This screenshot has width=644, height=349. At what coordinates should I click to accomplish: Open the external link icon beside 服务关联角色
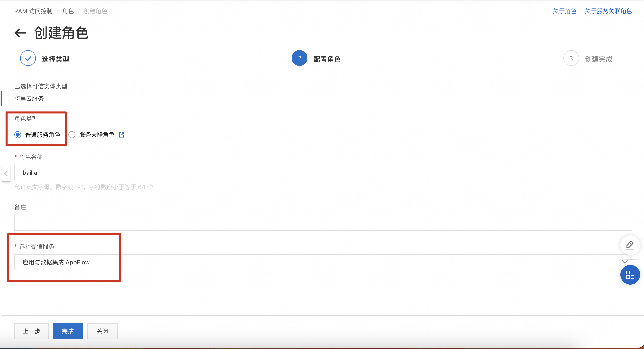click(122, 135)
